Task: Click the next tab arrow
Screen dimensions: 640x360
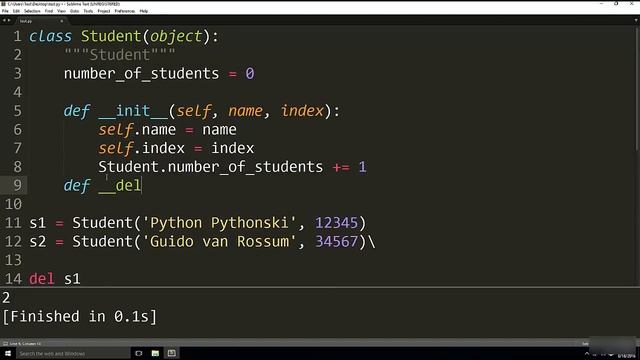Action: [x=9, y=20]
